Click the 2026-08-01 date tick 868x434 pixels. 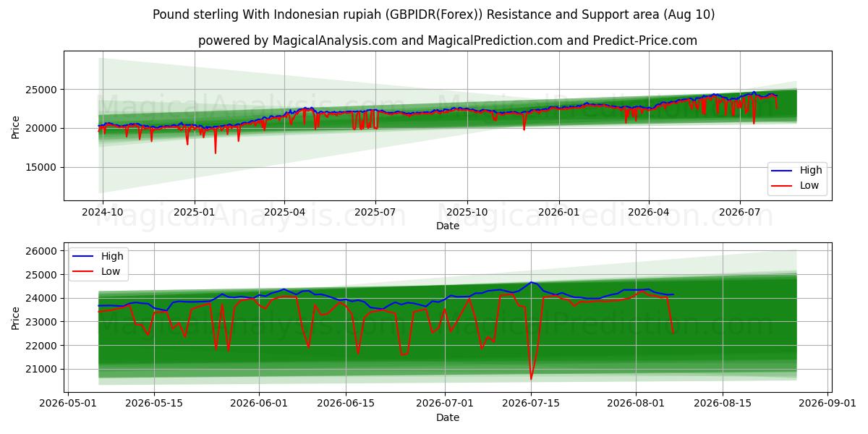(637, 403)
